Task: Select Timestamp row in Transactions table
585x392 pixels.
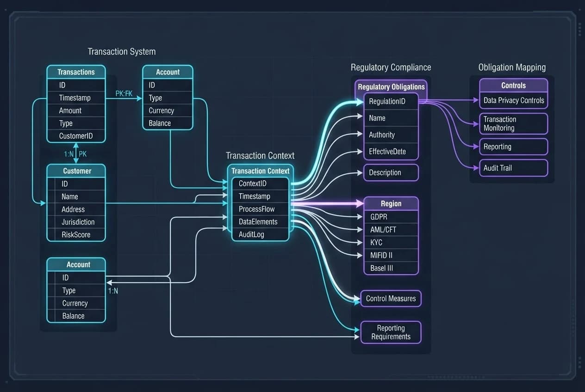Action: (x=76, y=98)
